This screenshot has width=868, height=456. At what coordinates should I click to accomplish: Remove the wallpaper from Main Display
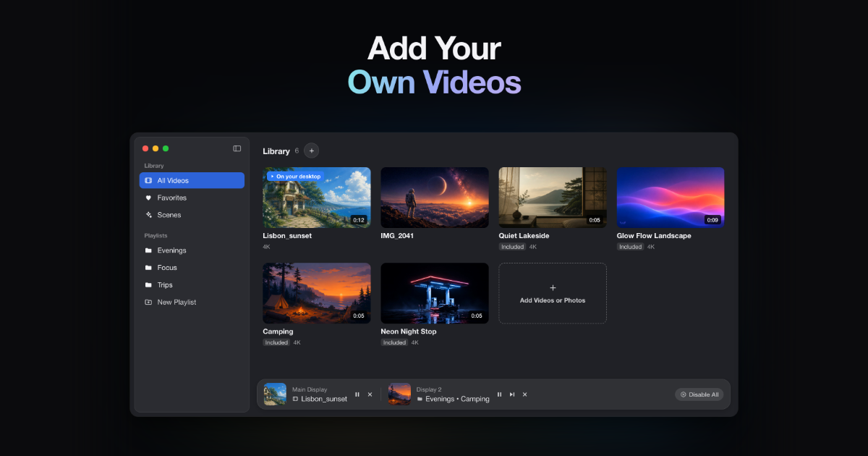[370, 394]
